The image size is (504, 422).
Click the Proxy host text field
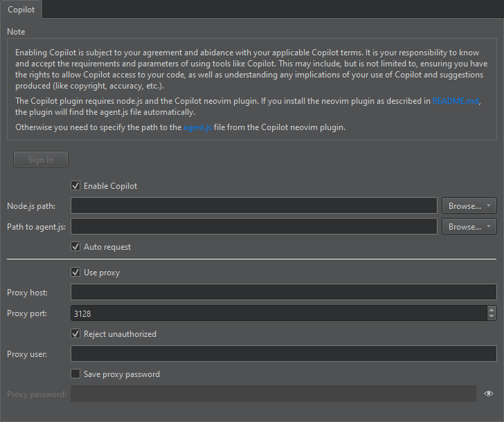click(x=283, y=293)
